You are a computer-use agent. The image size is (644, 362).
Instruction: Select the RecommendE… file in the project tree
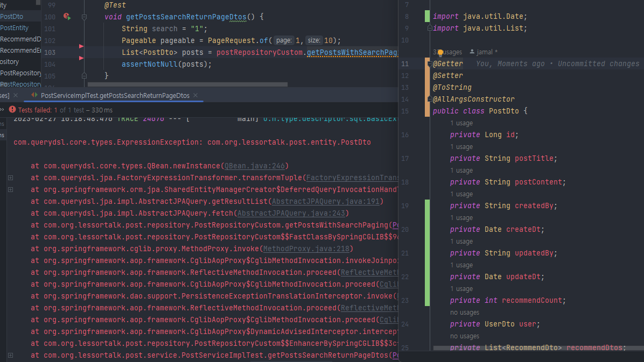tap(20, 51)
